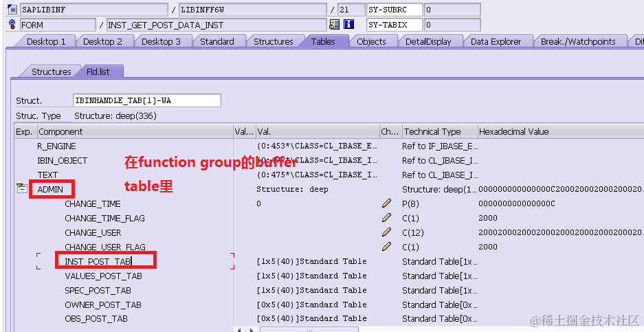The height and width of the screenshot is (332, 644).
Task: Open the Standard tab
Action: pyautogui.click(x=217, y=41)
